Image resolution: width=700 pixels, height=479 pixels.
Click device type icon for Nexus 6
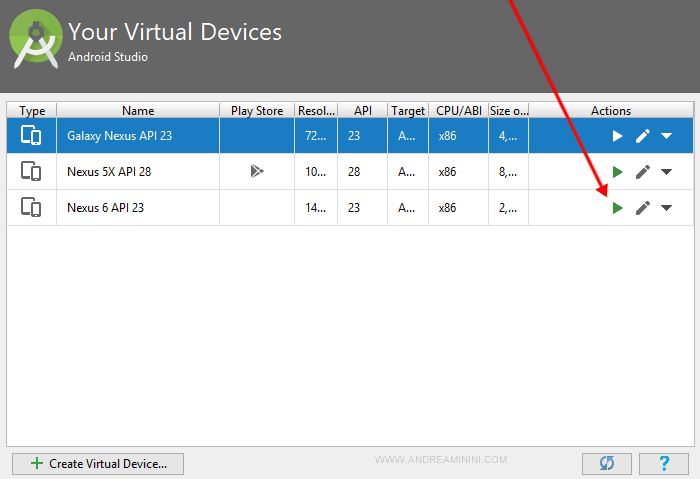point(31,208)
